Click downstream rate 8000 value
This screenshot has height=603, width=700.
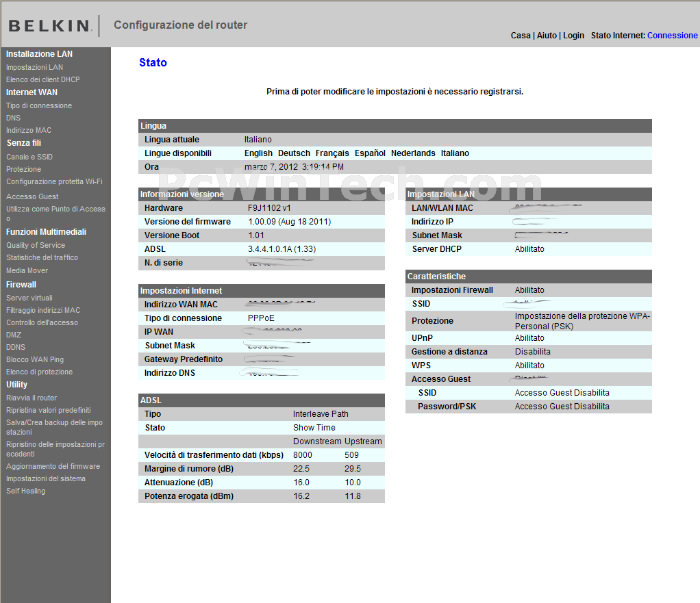[303, 455]
